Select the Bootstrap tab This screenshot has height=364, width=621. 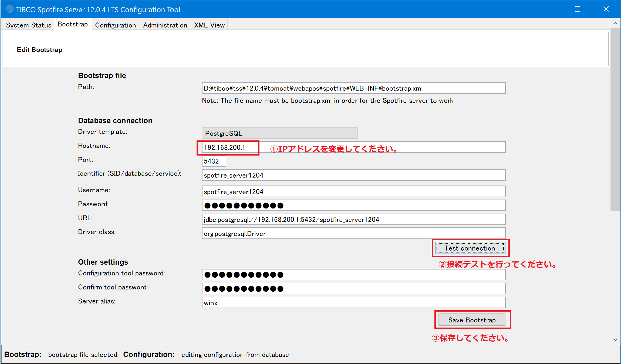73,24
